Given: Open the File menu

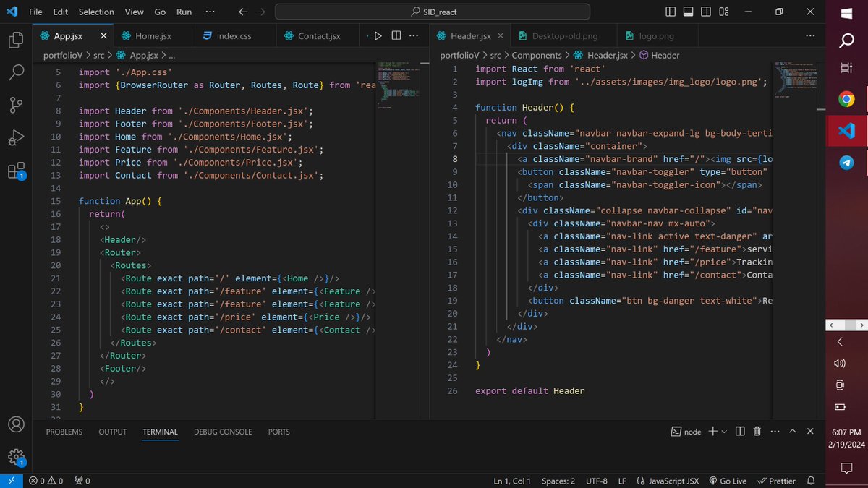Looking at the screenshot, I should (x=35, y=12).
